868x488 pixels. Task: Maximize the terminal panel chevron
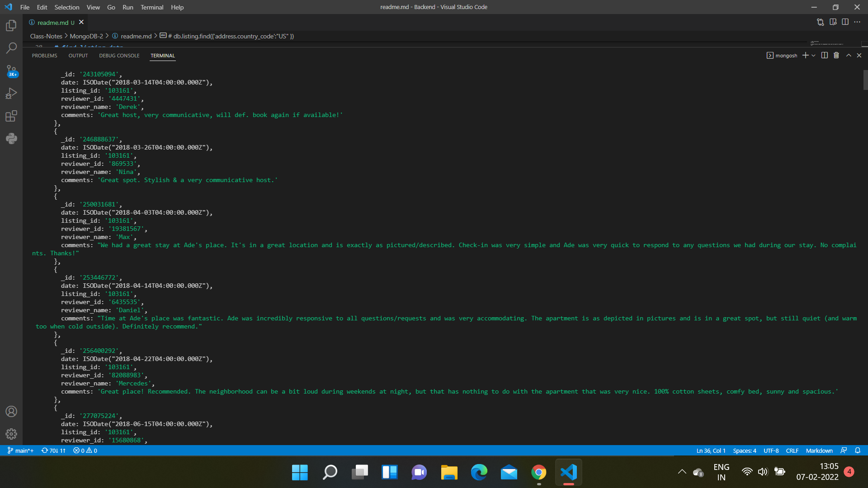coord(849,55)
